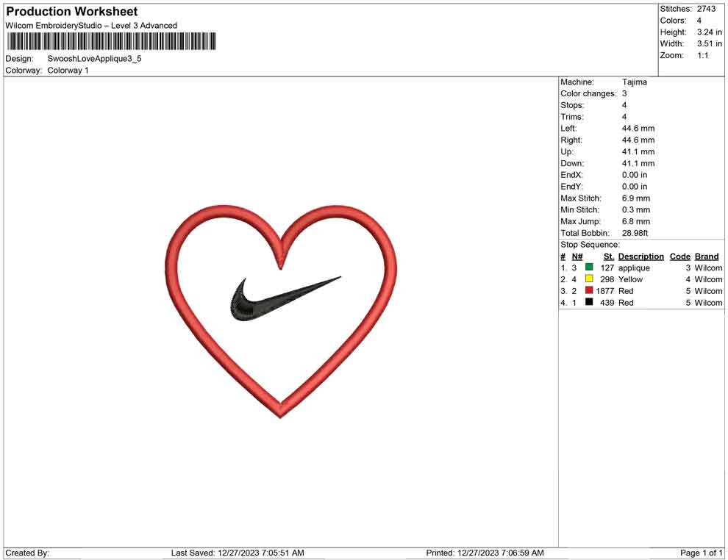Screen dimensions: 728x560
Task: Click the Min Stitch value '0.3 mm'
Action: coord(635,209)
